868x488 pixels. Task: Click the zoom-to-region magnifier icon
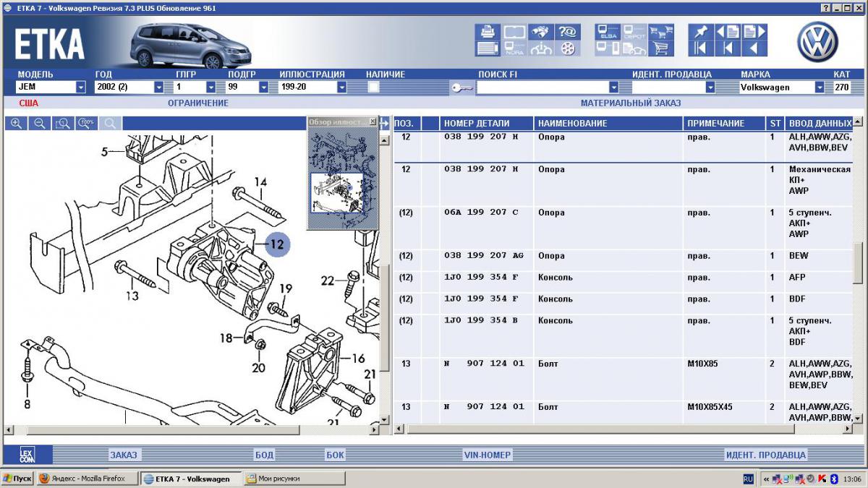(x=63, y=124)
